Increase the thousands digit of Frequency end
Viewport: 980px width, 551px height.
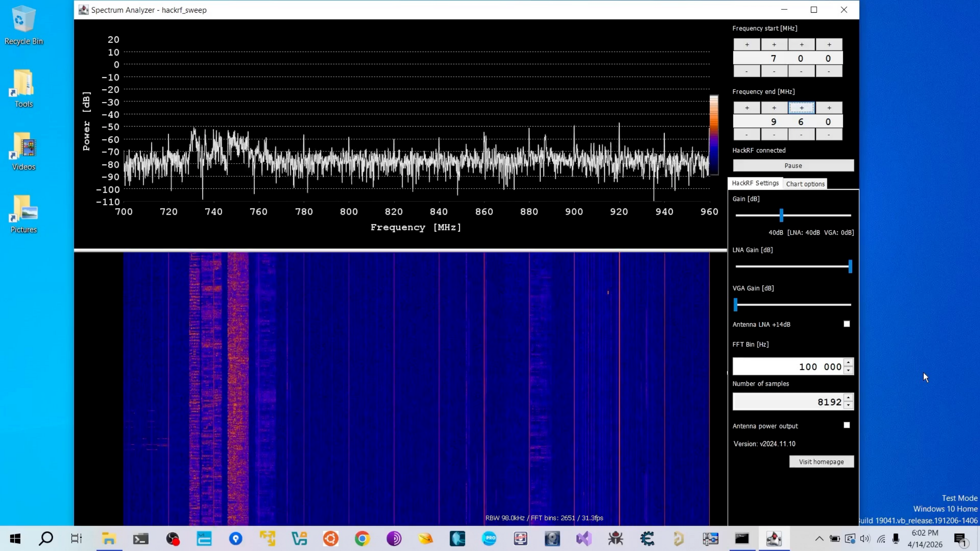[x=747, y=108]
